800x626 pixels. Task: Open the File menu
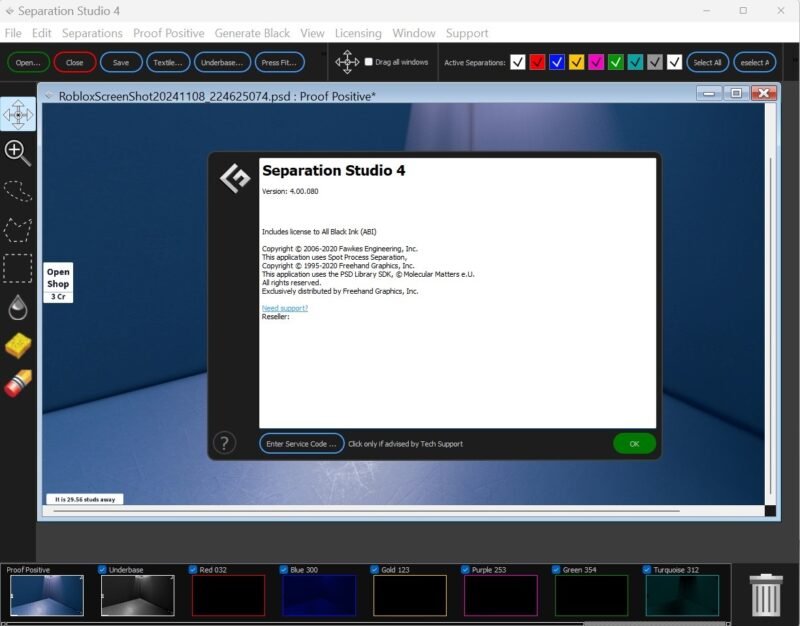[x=13, y=33]
